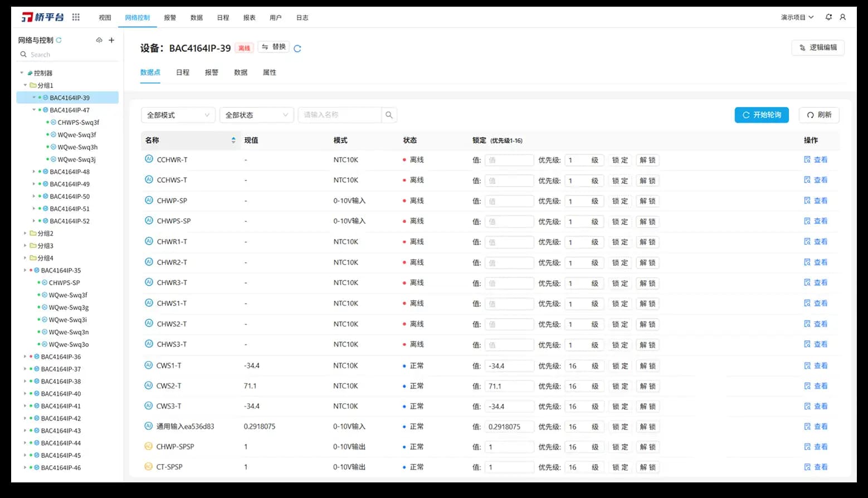The image size is (868, 498).
Task: Click the value field for CWS1-T
Action: 509,366
